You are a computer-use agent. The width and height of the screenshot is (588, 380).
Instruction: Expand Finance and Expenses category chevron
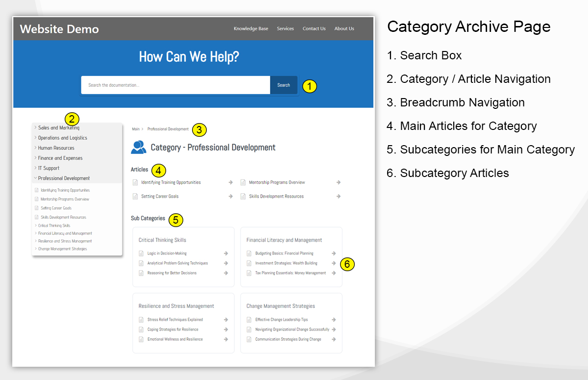coord(35,158)
